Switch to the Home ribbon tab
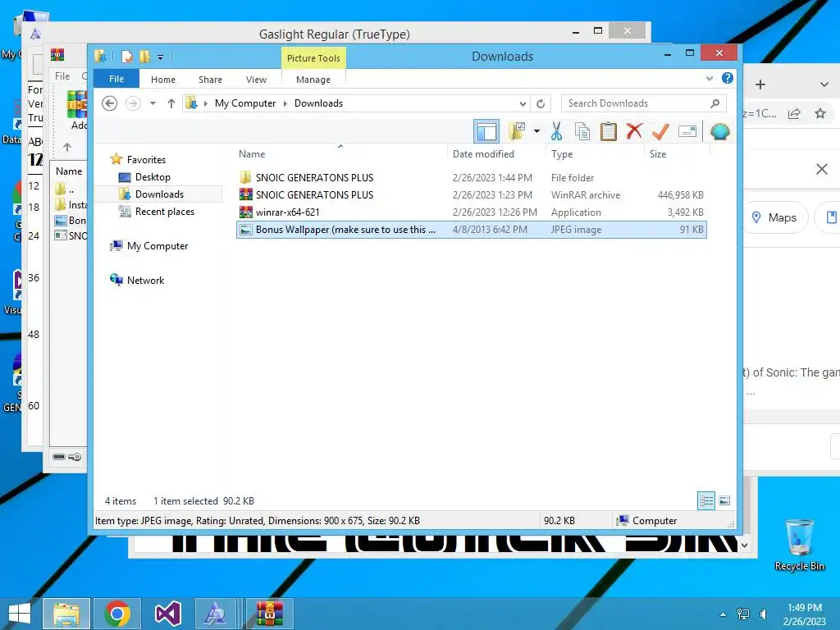 click(x=163, y=80)
